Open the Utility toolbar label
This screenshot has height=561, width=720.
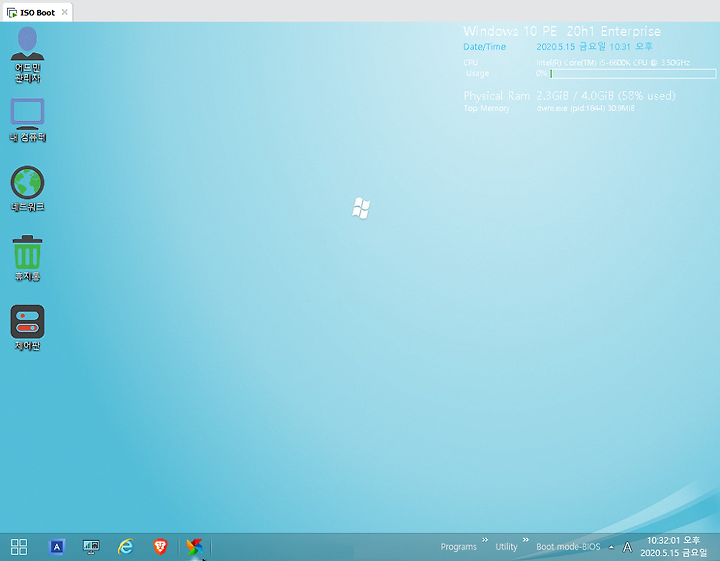click(x=506, y=547)
